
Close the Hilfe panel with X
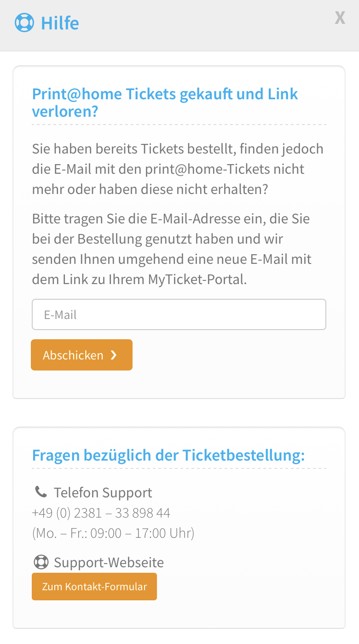(x=340, y=18)
